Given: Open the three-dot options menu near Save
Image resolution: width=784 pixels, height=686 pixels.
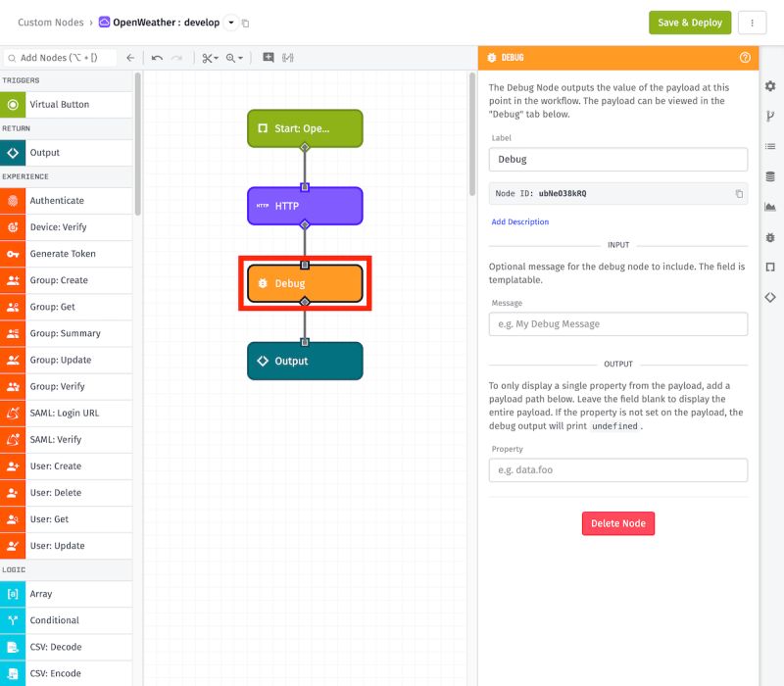Looking at the screenshot, I should click(752, 22).
